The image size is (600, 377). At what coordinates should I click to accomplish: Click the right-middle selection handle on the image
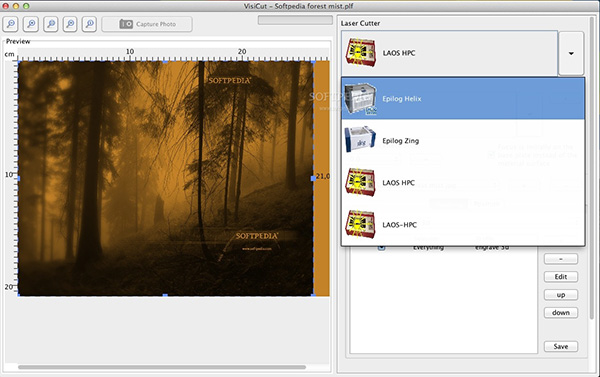point(313,178)
